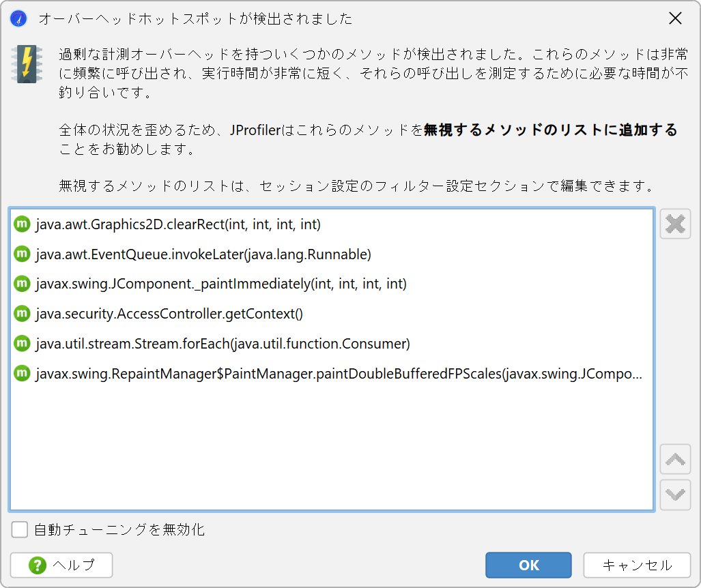
Task: Click the remove method X icon button
Action: (675, 224)
